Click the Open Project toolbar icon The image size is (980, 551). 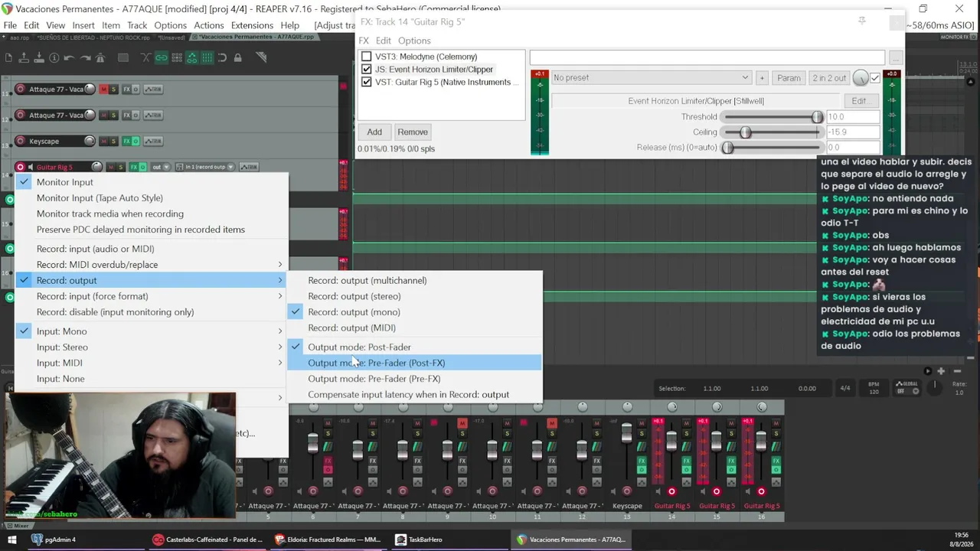click(24, 57)
